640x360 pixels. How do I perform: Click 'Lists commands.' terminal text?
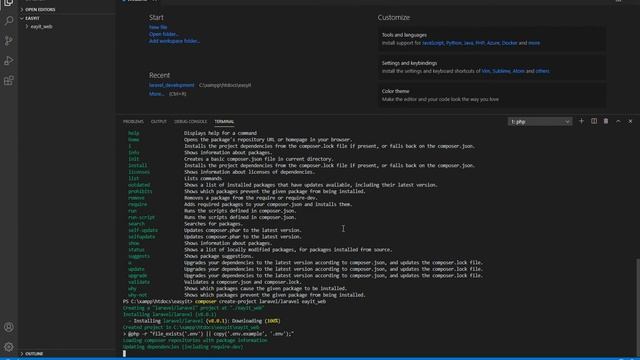tap(203, 178)
